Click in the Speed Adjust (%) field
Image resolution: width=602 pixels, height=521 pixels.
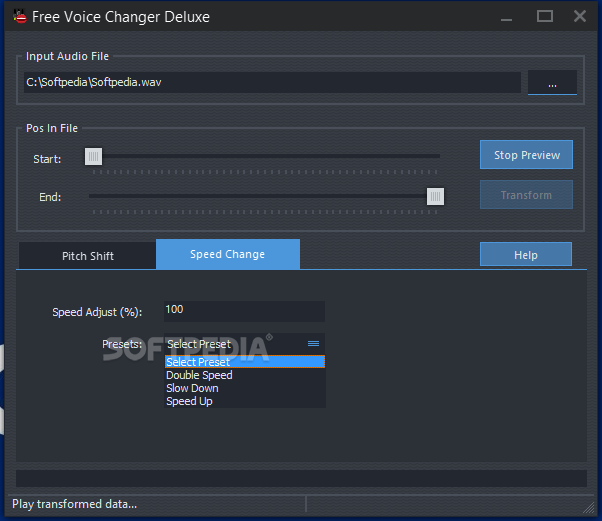[x=244, y=311]
